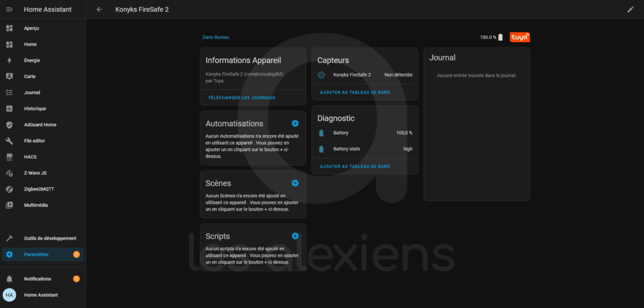Open the Zigbee2MQTT menu item

pos(43,189)
